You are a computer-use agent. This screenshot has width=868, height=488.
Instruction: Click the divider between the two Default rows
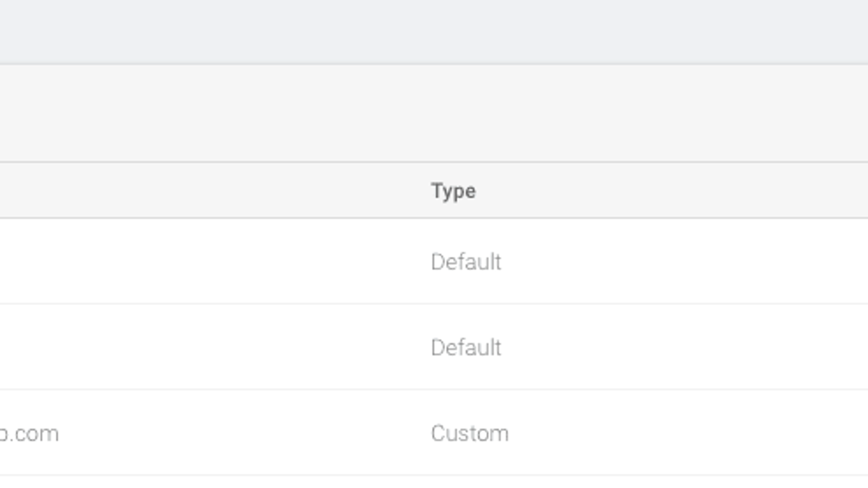[x=434, y=304]
